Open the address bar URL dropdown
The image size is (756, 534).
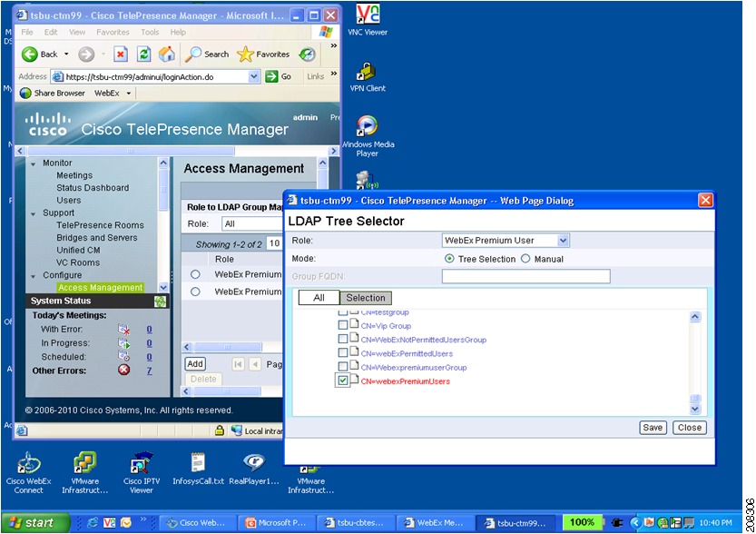[254, 76]
